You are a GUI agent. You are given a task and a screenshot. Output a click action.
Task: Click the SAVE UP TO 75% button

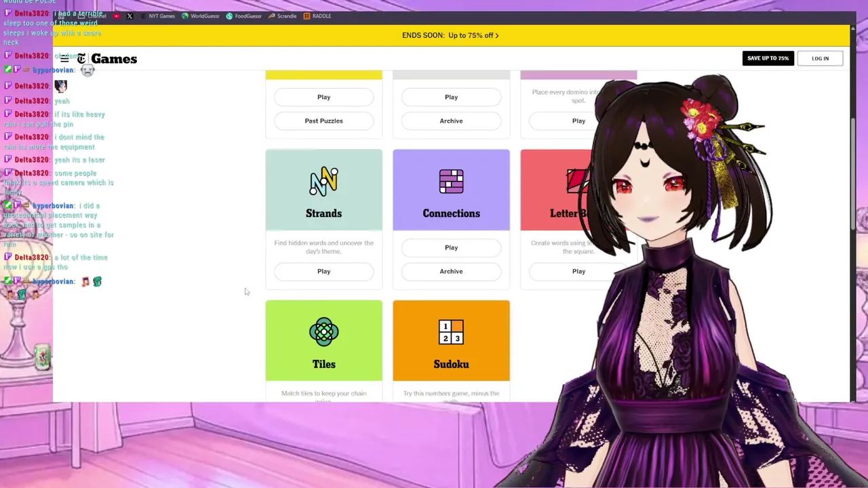tap(768, 58)
